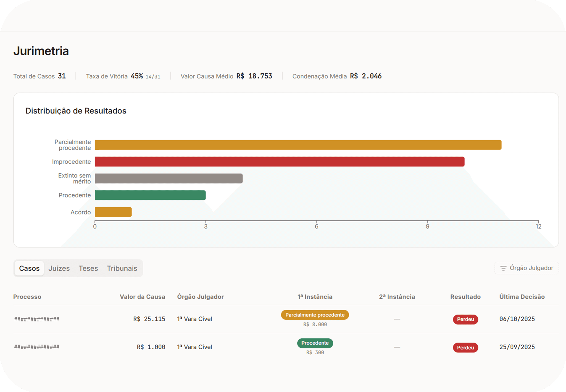This screenshot has width=566, height=392.
Task: Switch to the Casos tab
Action: pyautogui.click(x=29, y=268)
